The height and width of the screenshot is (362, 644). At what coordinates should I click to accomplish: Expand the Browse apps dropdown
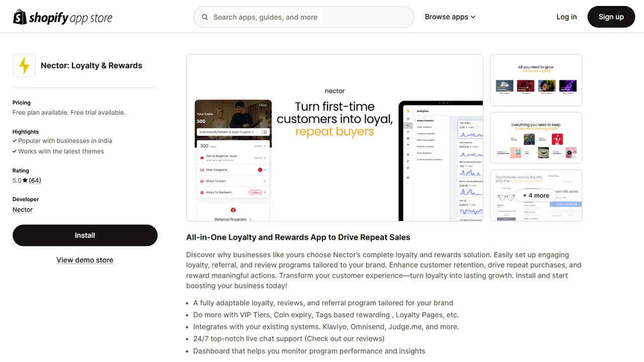450,17
